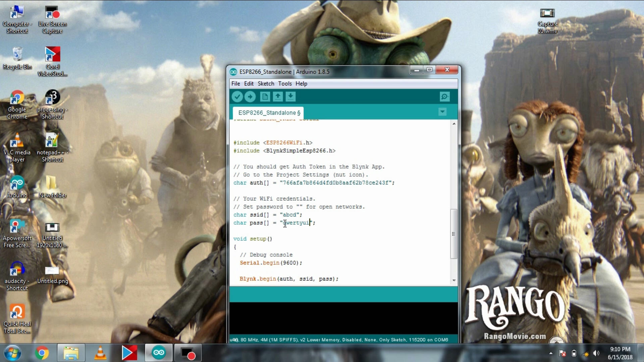The height and width of the screenshot is (362, 644).
Task: Click the Verify sketch checkmark button
Action: pos(237,97)
